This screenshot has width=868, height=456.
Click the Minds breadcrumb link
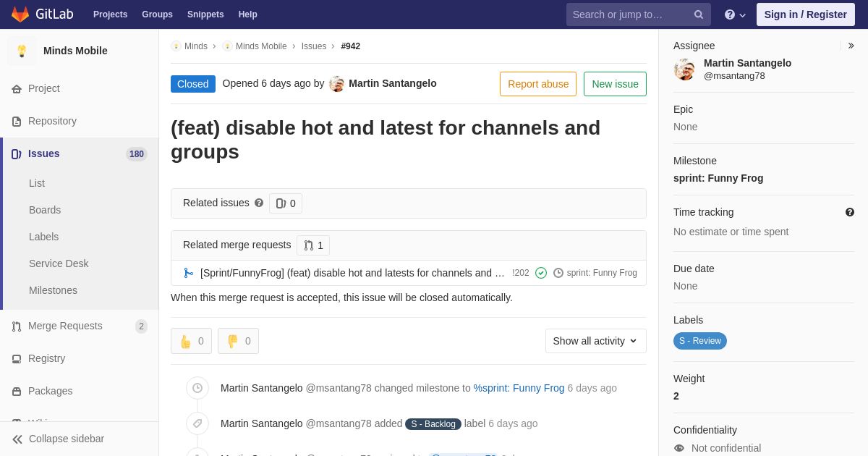point(196,46)
